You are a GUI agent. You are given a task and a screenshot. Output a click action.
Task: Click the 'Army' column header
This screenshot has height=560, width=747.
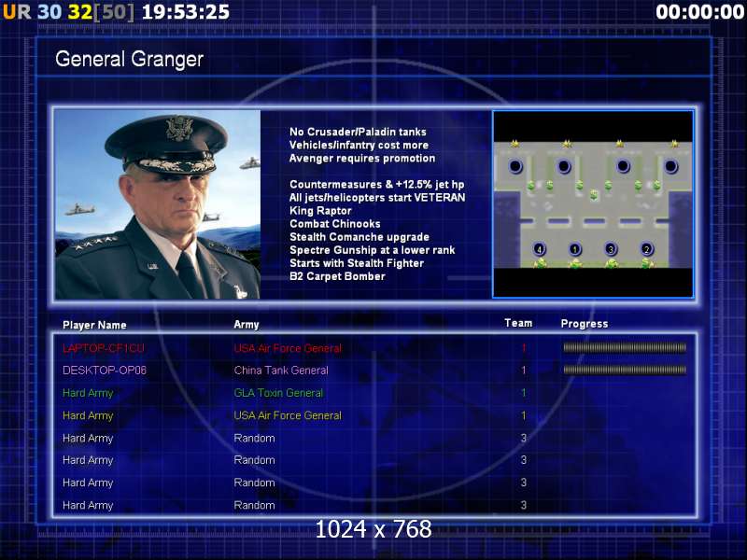coord(247,325)
